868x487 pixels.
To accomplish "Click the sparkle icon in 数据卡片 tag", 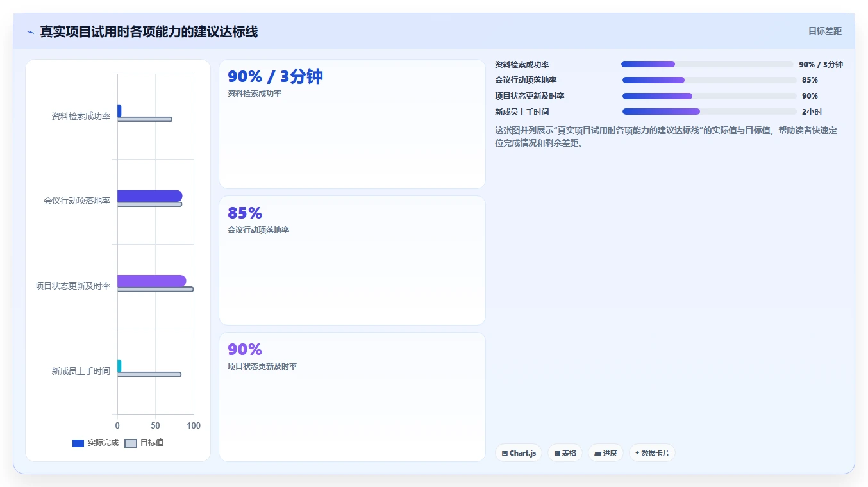I will pos(637,453).
